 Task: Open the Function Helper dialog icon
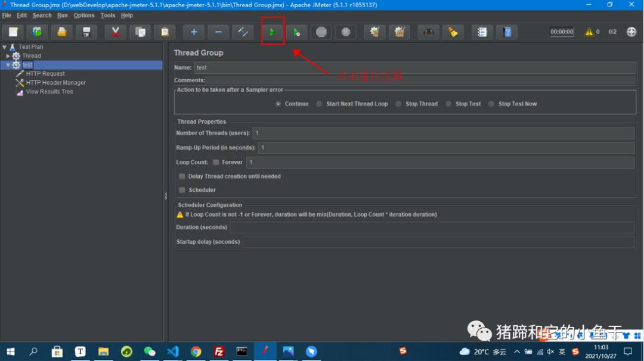coord(482,32)
